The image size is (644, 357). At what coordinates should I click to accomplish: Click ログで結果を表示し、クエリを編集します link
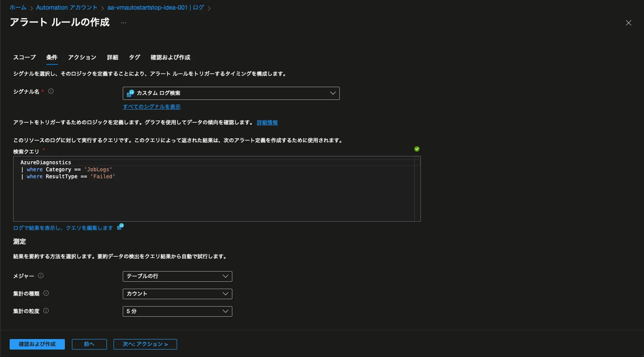click(x=63, y=228)
